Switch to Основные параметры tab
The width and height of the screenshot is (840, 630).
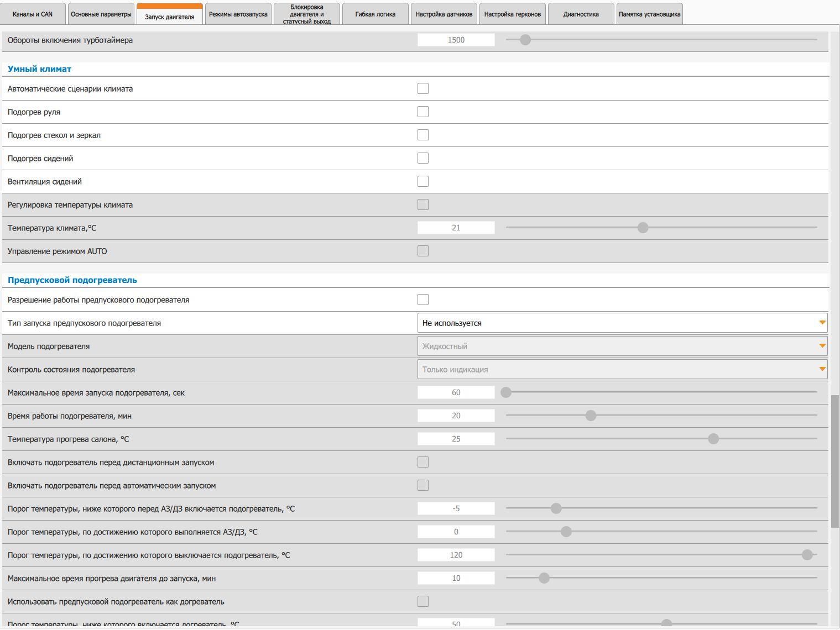click(x=101, y=14)
